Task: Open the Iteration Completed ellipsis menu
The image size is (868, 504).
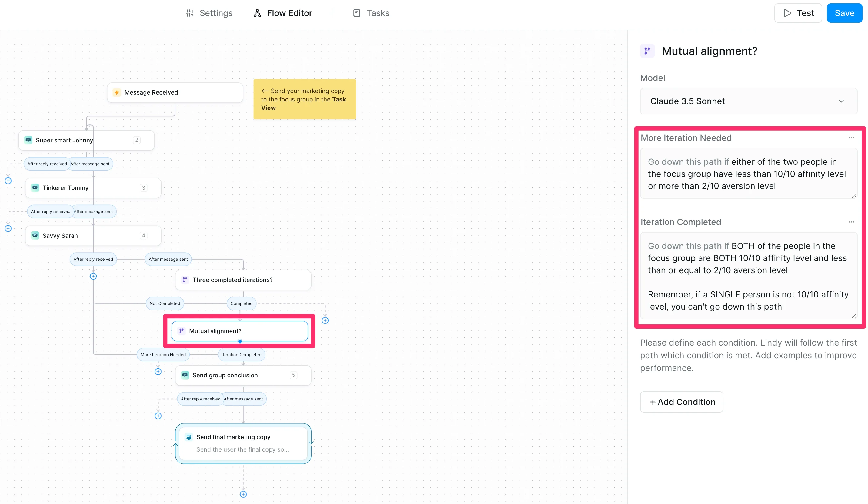Action: pyautogui.click(x=851, y=222)
